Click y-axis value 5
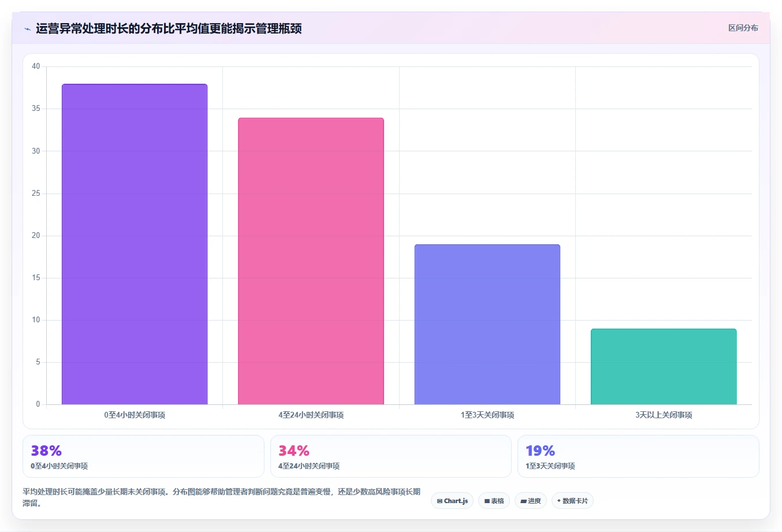Screen dimensions: 782x532 pyautogui.click(x=38, y=362)
